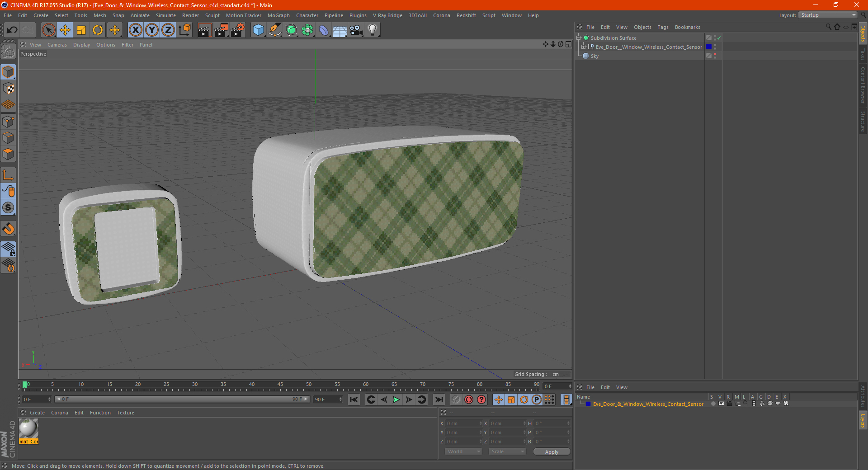Toggle Autokeying button
The image size is (868, 470).
(469, 399)
